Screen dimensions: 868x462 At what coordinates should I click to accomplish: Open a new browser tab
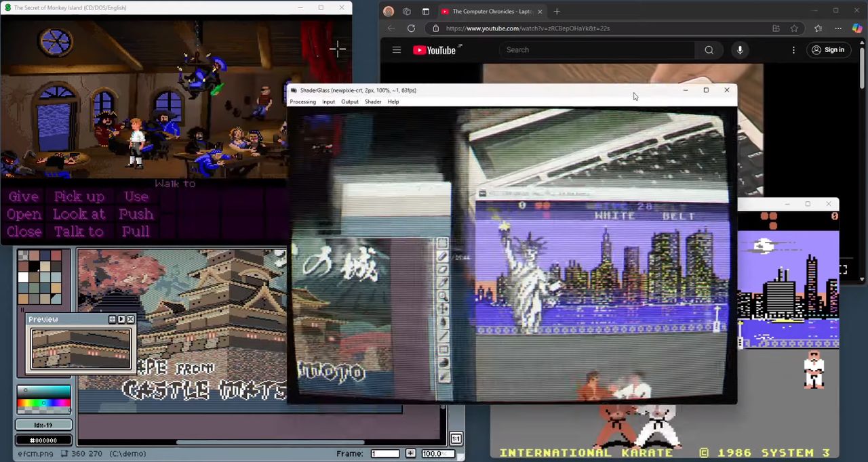coord(557,12)
